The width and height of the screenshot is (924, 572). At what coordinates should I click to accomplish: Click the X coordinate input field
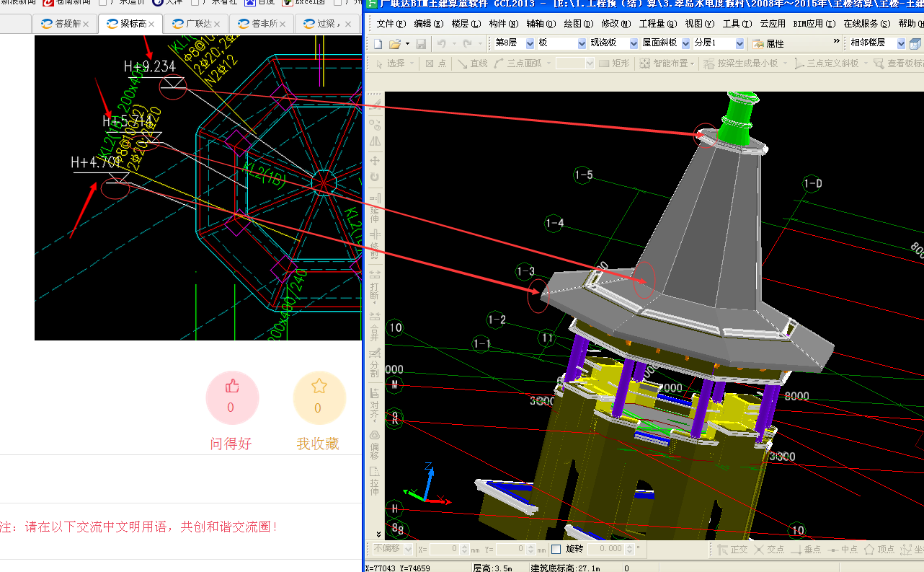coord(444,550)
